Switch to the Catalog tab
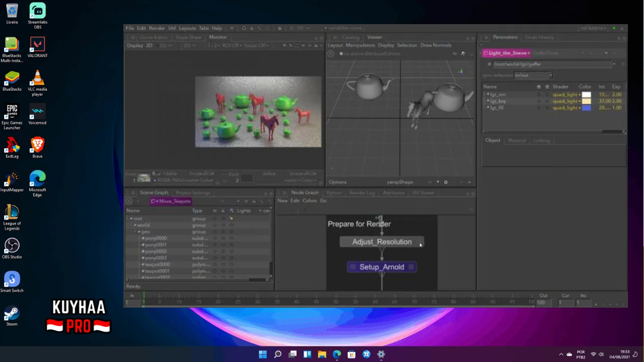The height and width of the screenshot is (362, 644). tap(351, 37)
